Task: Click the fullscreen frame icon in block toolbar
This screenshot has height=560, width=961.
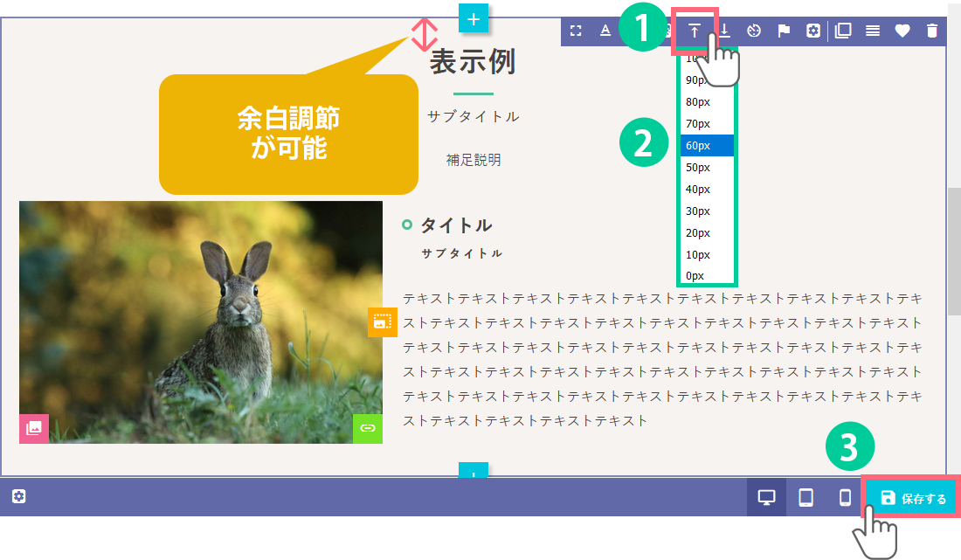Action: click(x=576, y=31)
